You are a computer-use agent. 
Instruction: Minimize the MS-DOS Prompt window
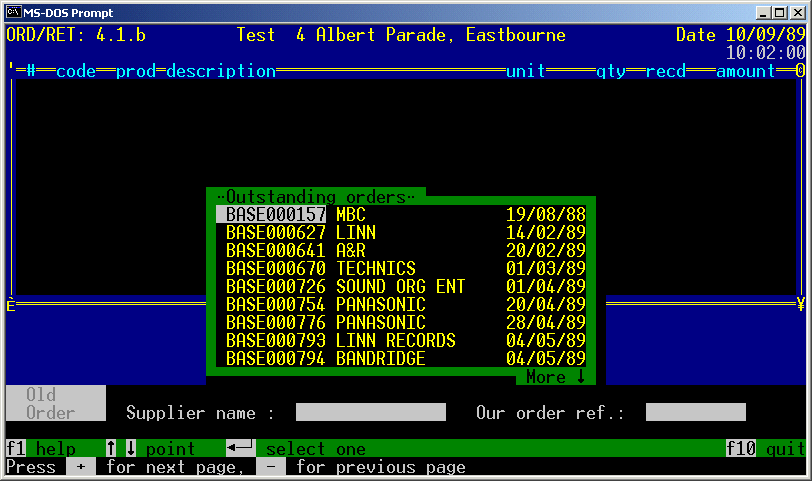(x=763, y=12)
